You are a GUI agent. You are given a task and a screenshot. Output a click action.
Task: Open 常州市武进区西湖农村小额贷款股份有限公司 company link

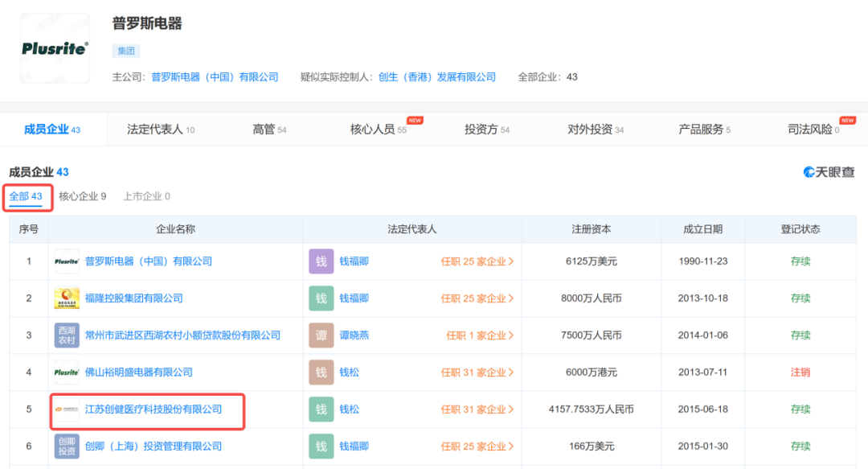point(182,335)
